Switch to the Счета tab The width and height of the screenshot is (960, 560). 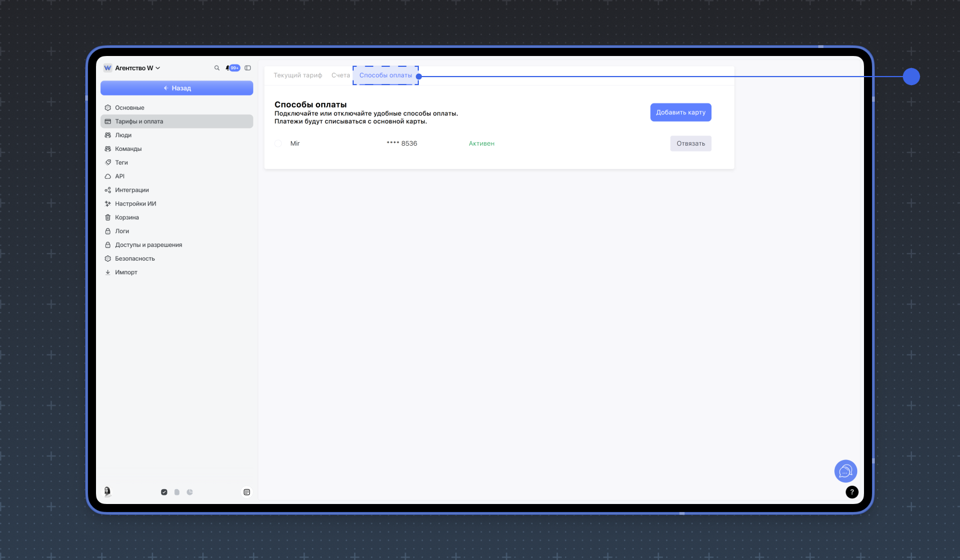coord(341,75)
